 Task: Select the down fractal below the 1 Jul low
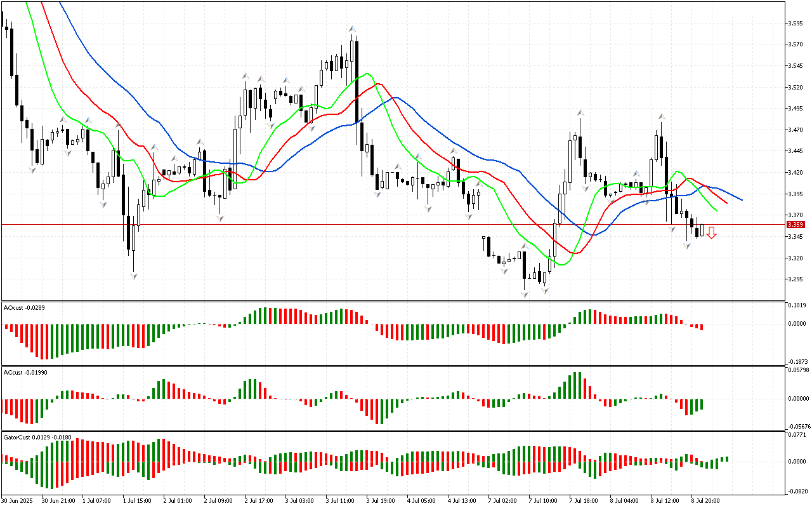pyautogui.click(x=133, y=276)
